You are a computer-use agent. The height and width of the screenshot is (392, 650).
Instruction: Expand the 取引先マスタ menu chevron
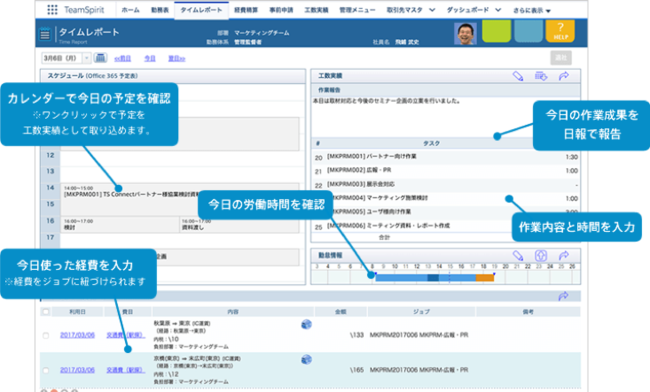(x=432, y=10)
